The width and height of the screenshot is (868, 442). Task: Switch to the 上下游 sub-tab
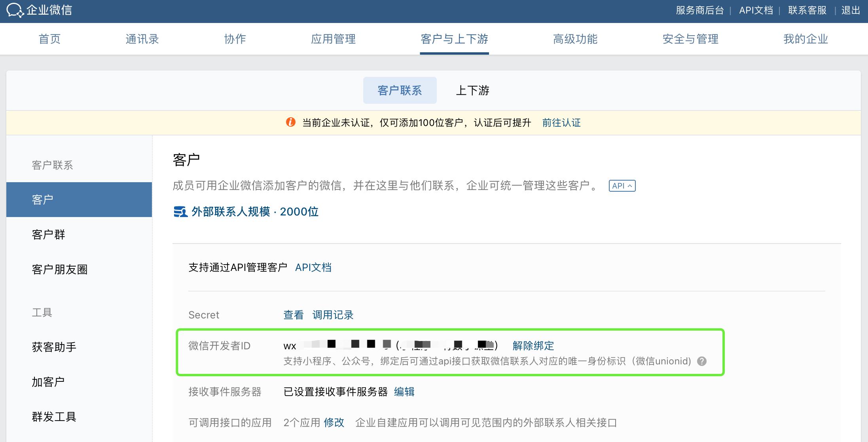coord(472,90)
